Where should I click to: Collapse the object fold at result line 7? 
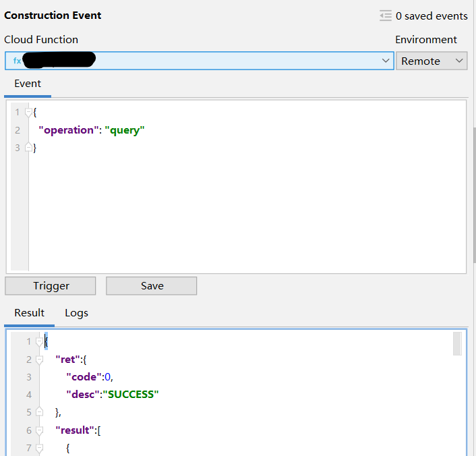coord(39,448)
